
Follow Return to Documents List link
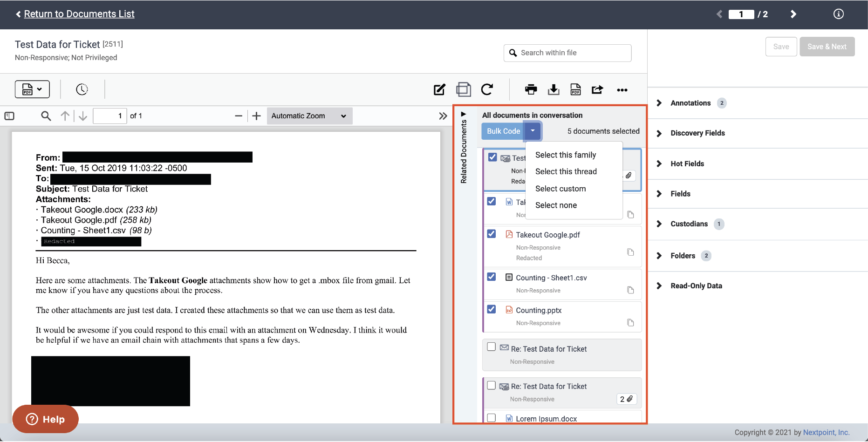(79, 14)
